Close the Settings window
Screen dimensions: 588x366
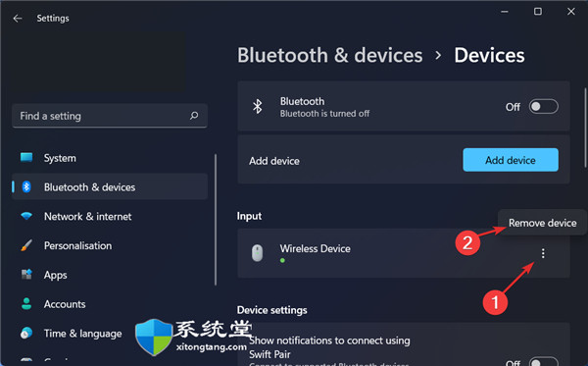[570, 12]
